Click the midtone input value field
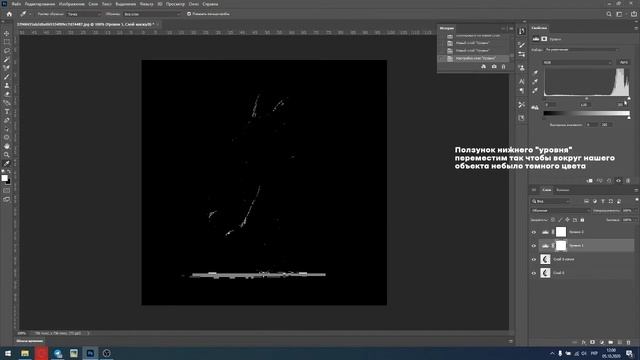 (584, 105)
